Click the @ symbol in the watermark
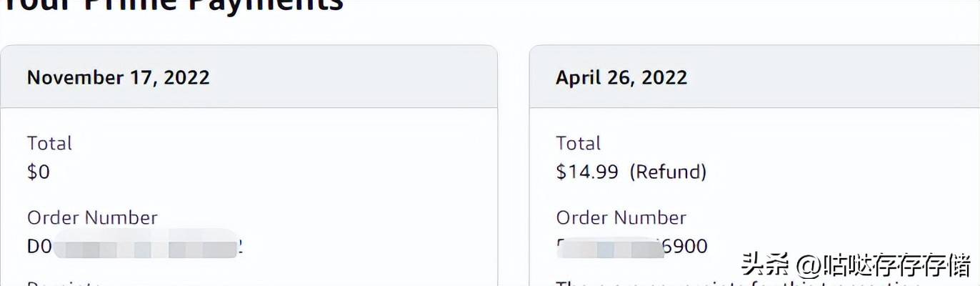 click(806, 265)
